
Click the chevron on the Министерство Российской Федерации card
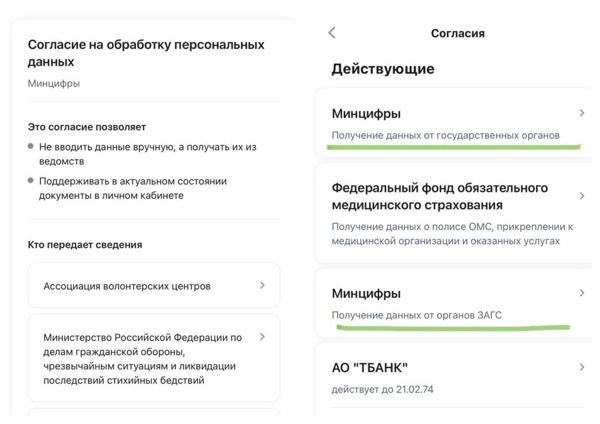tap(262, 338)
